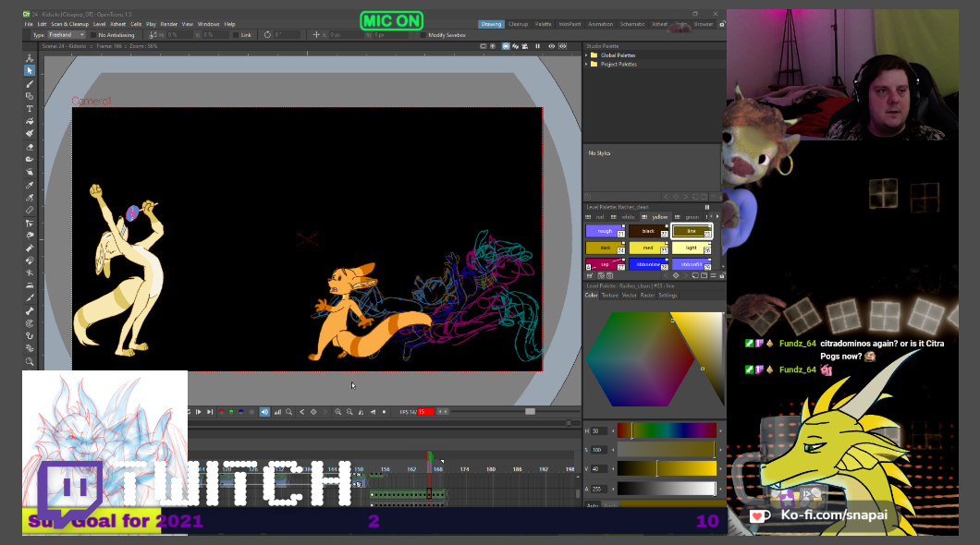980x545 pixels.
Task: Open the Xsheet menu in the menu bar
Action: coord(118,24)
